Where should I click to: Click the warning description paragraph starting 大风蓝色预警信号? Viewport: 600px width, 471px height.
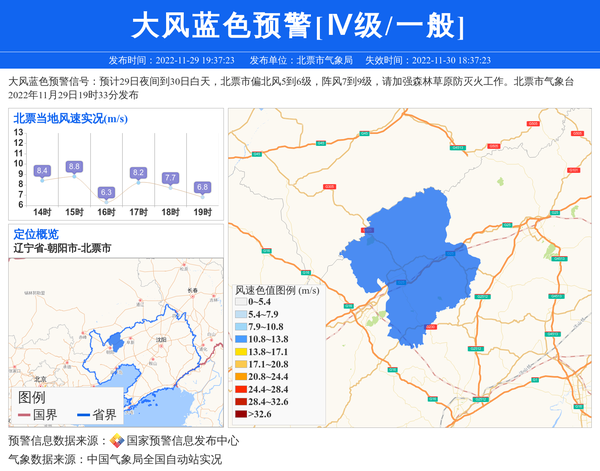pyautogui.click(x=291, y=88)
